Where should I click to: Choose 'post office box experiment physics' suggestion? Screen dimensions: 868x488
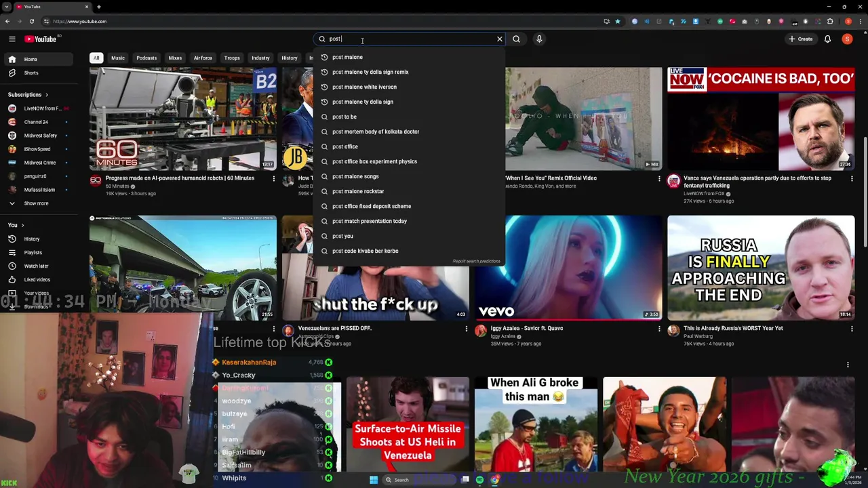(409, 161)
